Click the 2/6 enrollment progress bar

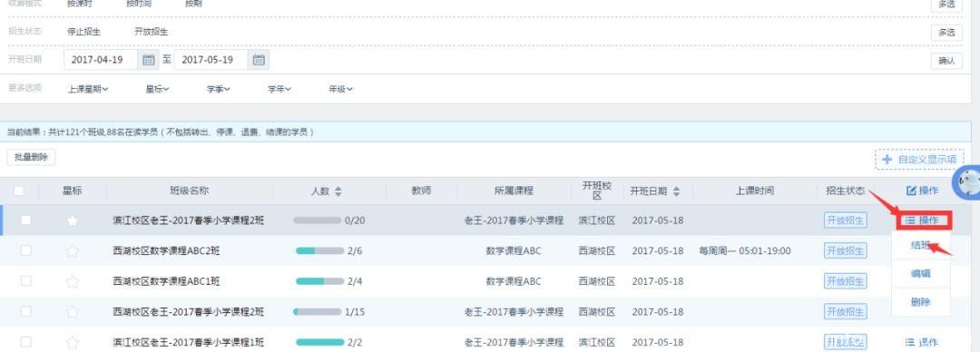pos(319,250)
